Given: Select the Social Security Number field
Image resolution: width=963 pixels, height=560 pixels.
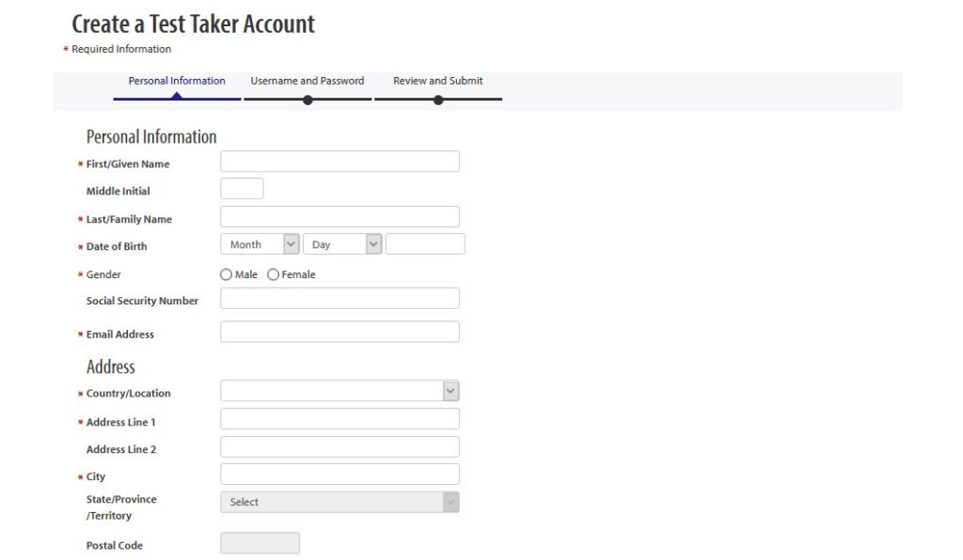Looking at the screenshot, I should pyautogui.click(x=339, y=299).
